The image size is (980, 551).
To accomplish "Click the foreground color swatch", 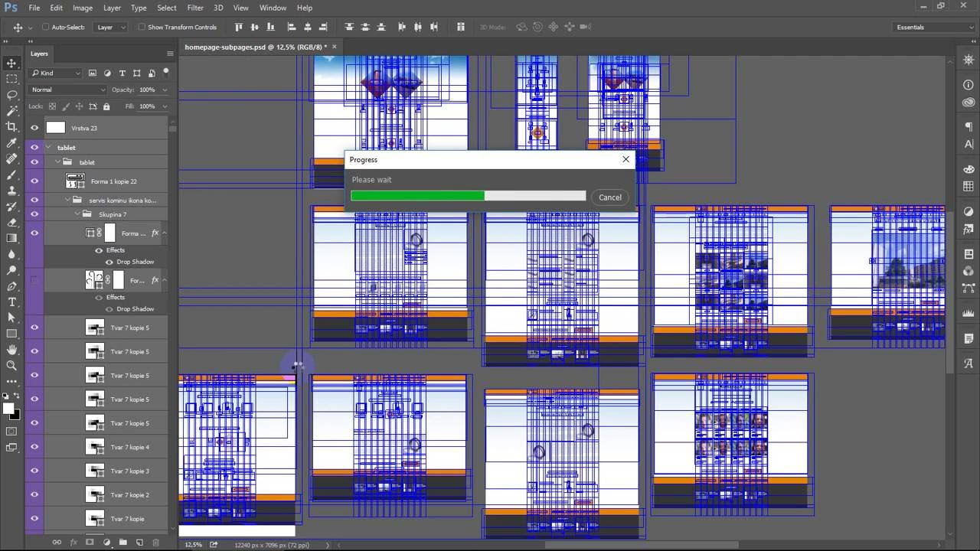I will click(8, 409).
